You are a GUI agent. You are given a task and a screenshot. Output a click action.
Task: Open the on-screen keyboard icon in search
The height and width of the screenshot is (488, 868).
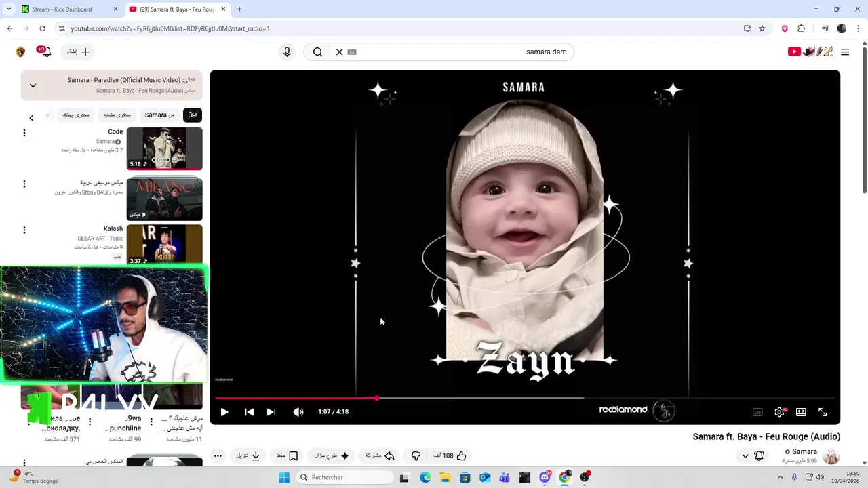352,52
